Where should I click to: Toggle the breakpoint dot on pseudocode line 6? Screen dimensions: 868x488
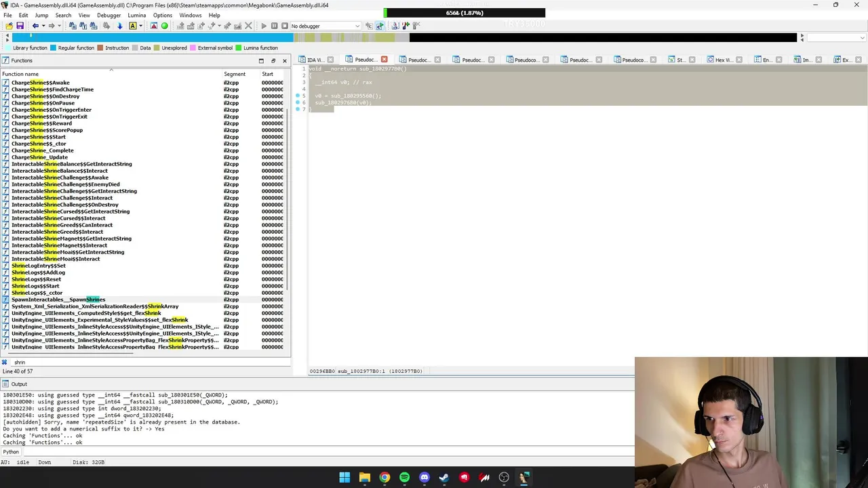(x=298, y=103)
